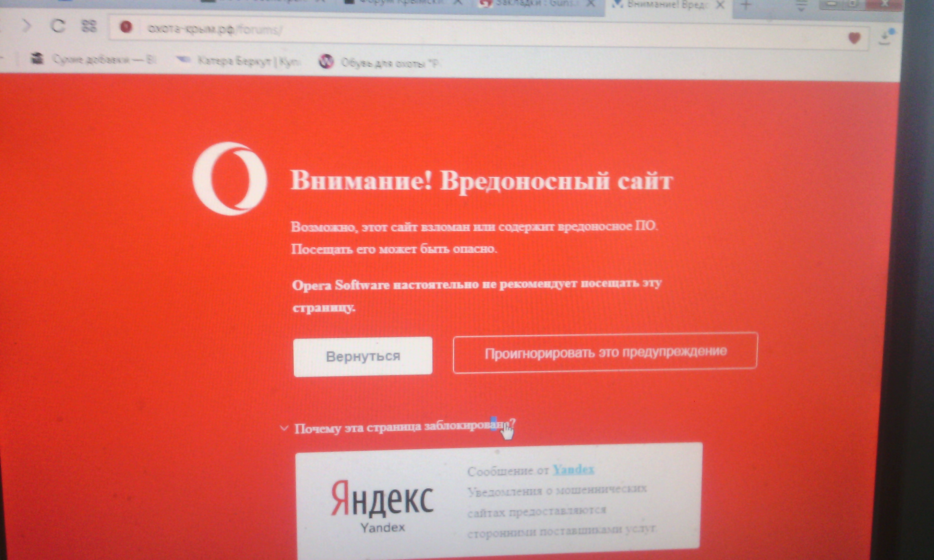The height and width of the screenshot is (560, 934).
Task: Open the downloads icon in the toolbar
Action: (885, 38)
